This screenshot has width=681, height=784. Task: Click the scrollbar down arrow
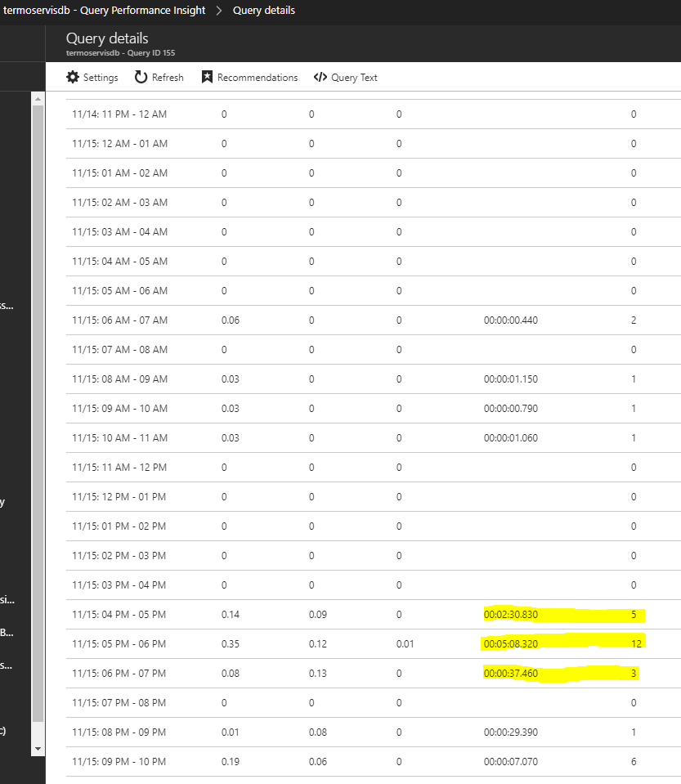[x=37, y=748]
